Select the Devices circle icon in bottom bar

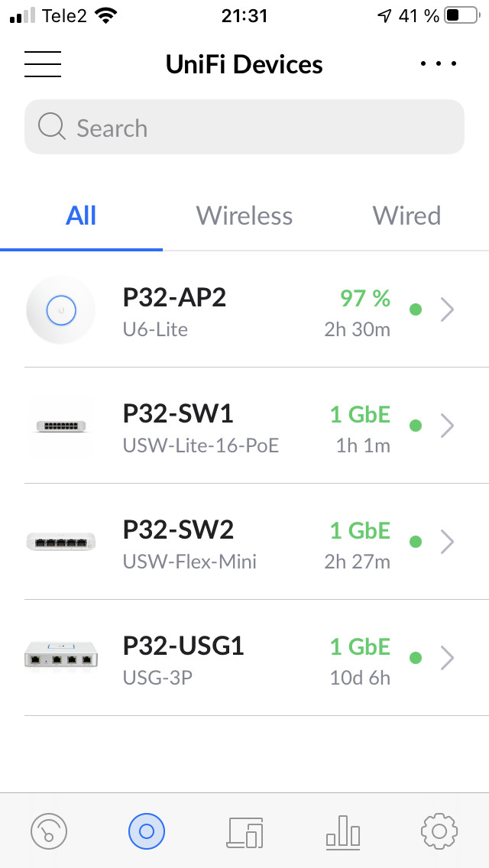pos(147,831)
